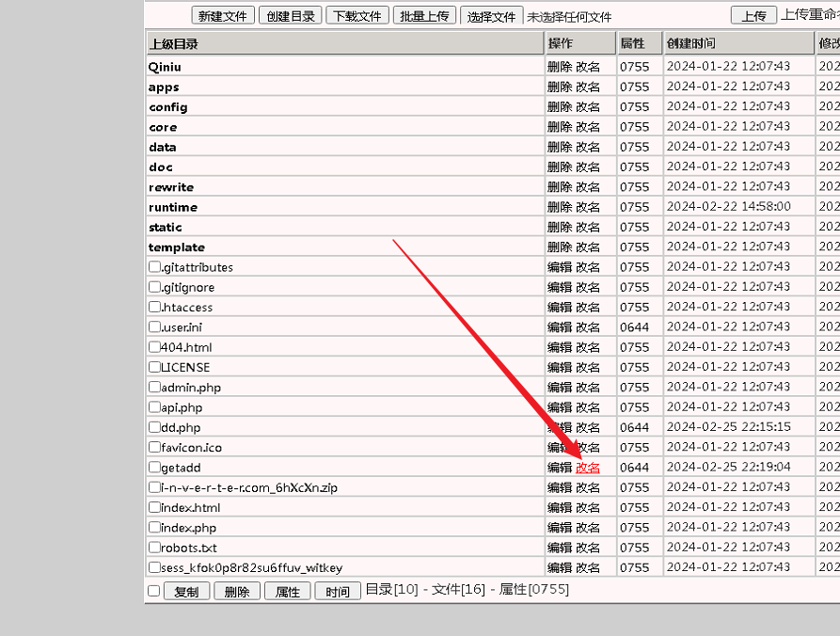Open the template directory

click(176, 247)
